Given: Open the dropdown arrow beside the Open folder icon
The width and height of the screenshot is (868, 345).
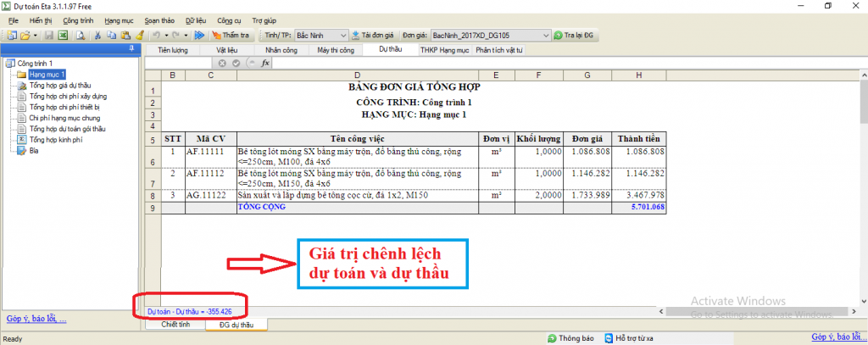Looking at the screenshot, I should 36,36.
